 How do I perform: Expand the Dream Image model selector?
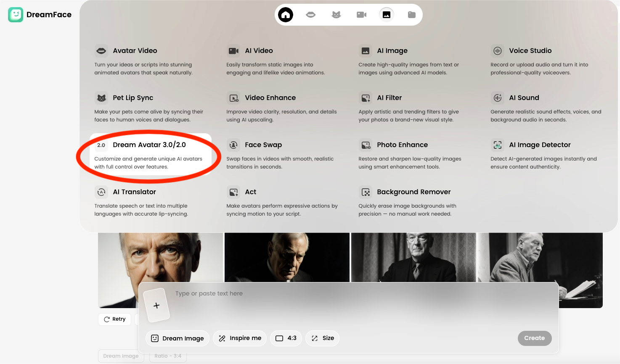tap(178, 338)
